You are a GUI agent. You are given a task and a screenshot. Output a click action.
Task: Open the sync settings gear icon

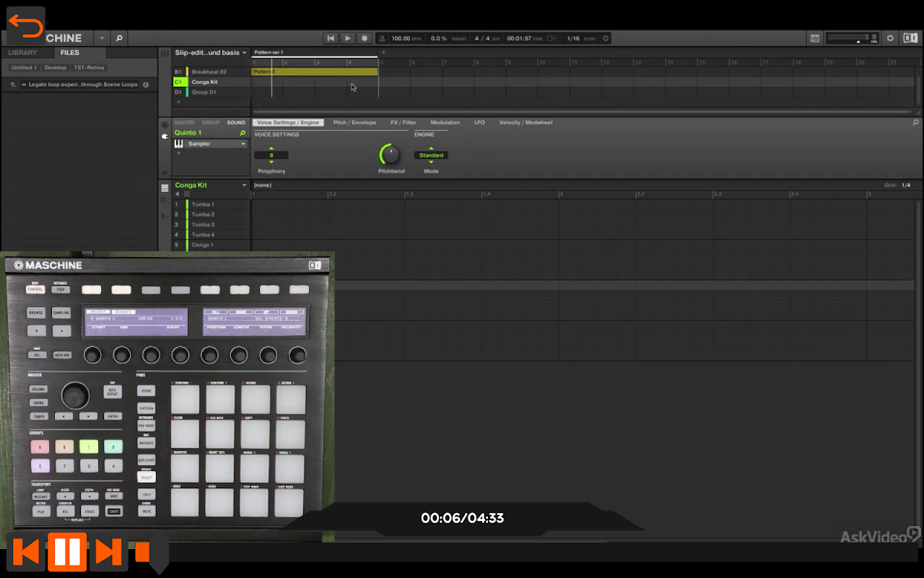[x=606, y=38]
